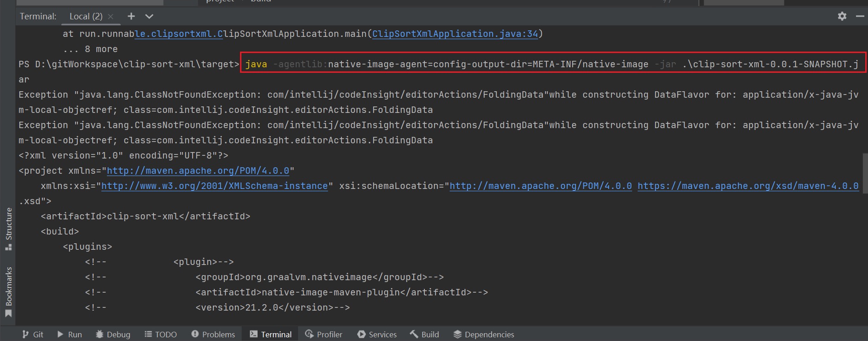Open ClipSortXmlApplication.java:34 stack trace link

455,34
